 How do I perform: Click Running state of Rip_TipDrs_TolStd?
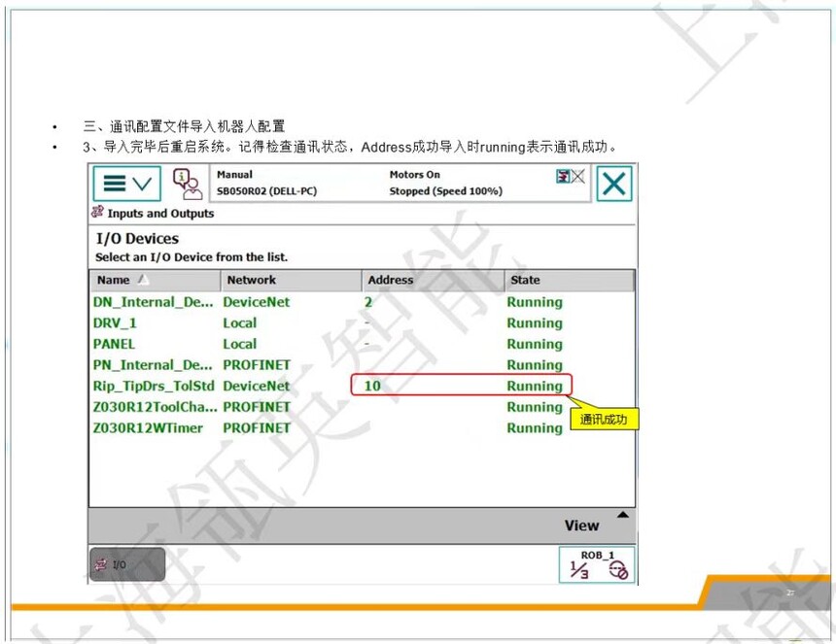[x=535, y=386]
